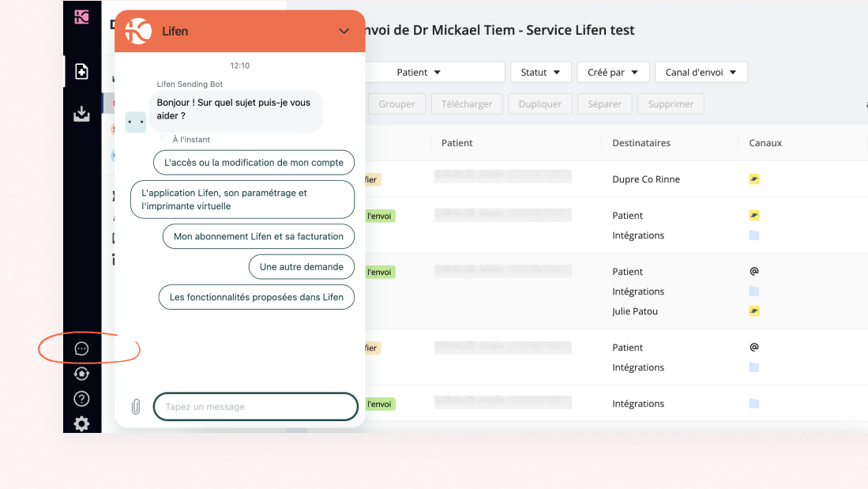Open the support agent icon in sidebar

coord(81,374)
